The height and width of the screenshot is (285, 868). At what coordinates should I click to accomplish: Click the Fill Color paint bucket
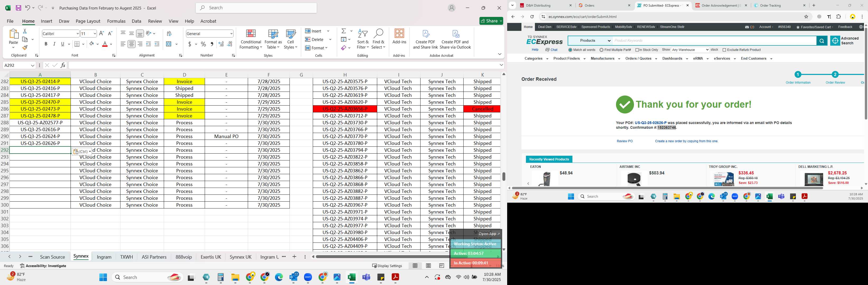(91, 44)
